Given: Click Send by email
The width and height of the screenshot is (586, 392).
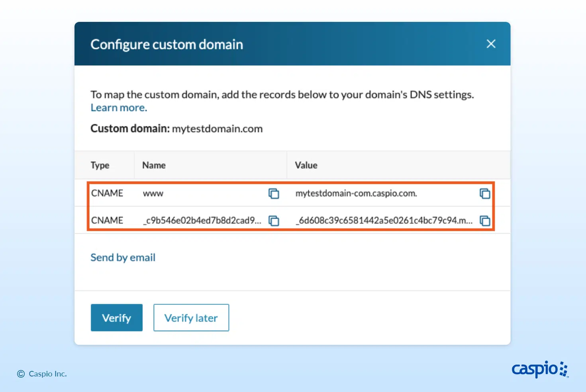Looking at the screenshot, I should point(123,257).
